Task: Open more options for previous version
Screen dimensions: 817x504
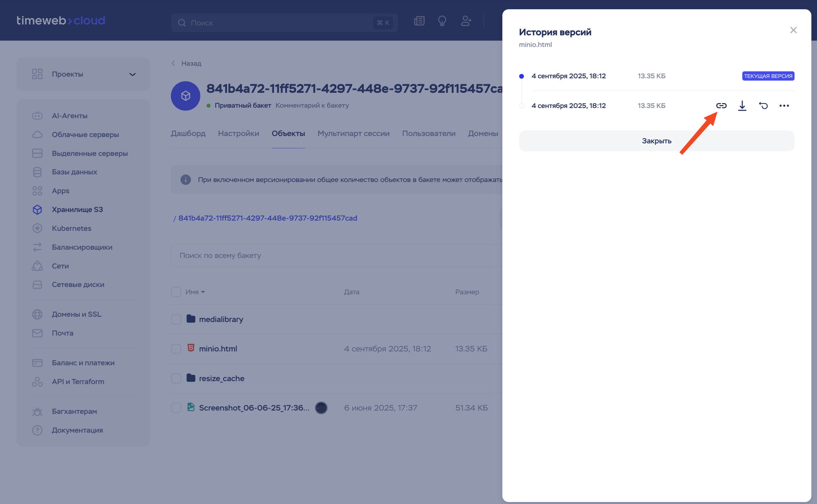Action: (x=784, y=106)
